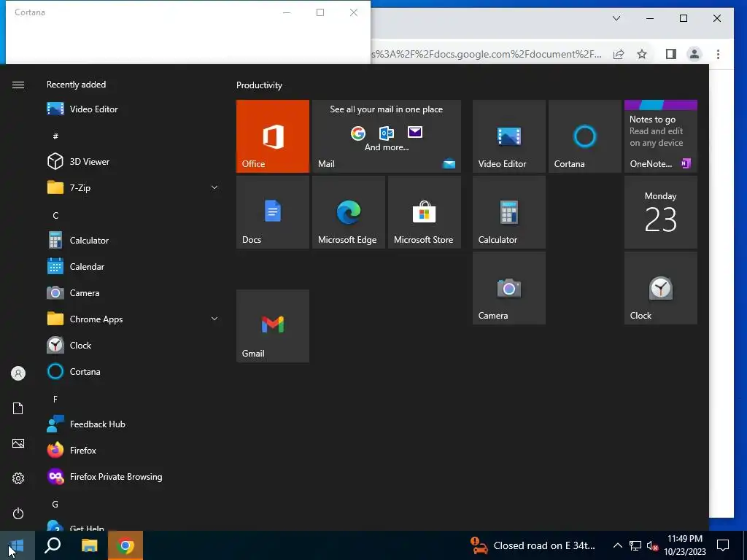Open Clock from the app list
Screen dimensions: 747x560
point(133,345)
